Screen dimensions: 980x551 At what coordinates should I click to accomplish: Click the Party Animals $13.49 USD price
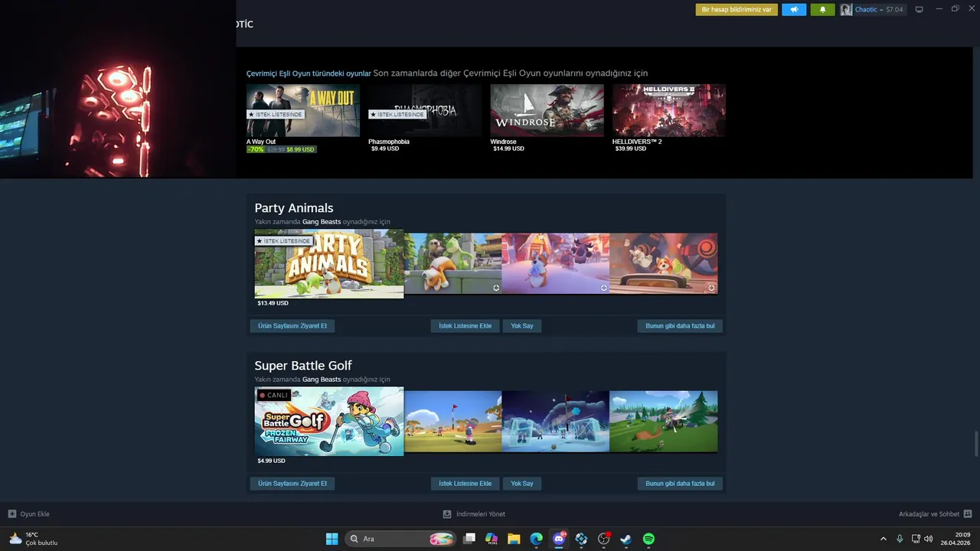(273, 303)
